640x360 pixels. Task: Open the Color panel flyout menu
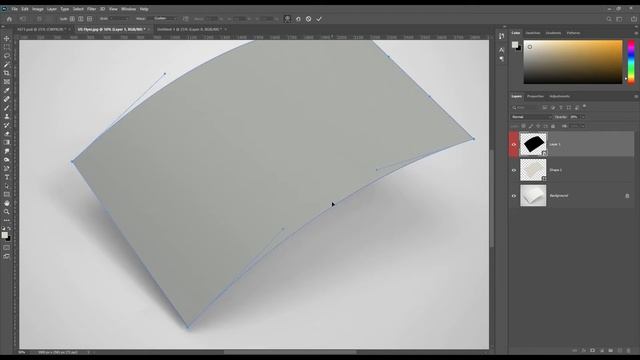tap(636, 33)
